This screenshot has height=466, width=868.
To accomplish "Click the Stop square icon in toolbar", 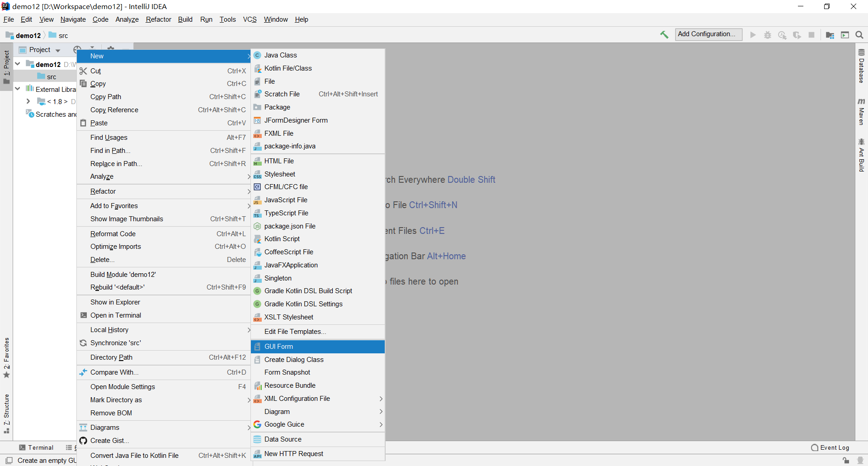I will [811, 35].
